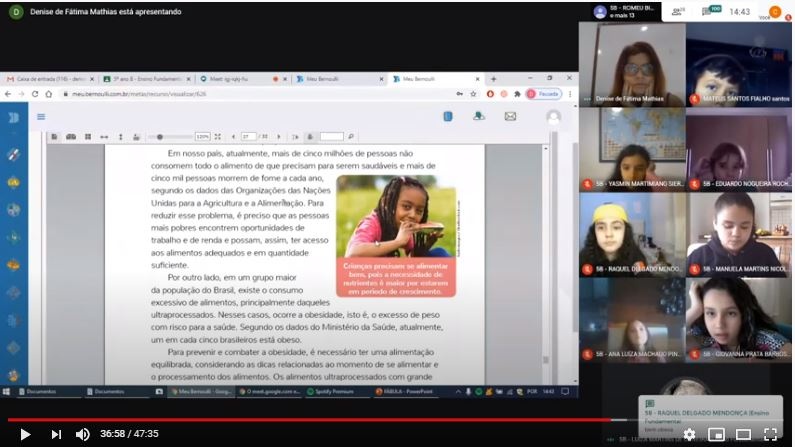Open the Windows Start button
Image resolution: width=795 pixels, height=447 pixels.
pyautogui.click(x=7, y=391)
